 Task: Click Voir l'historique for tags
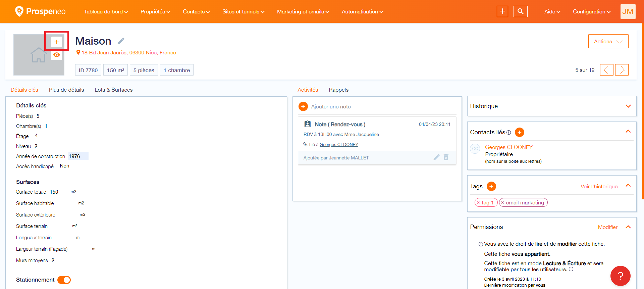click(599, 187)
